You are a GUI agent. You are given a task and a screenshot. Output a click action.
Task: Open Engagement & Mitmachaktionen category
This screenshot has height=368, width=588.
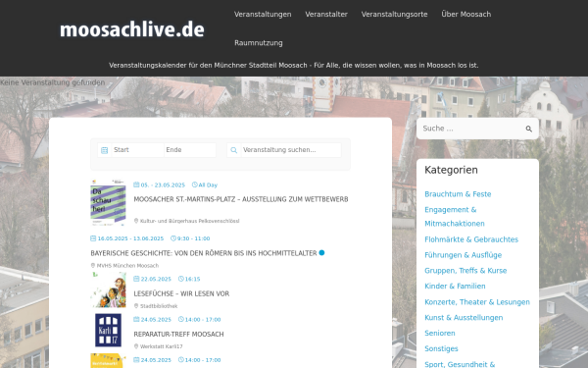(x=454, y=217)
